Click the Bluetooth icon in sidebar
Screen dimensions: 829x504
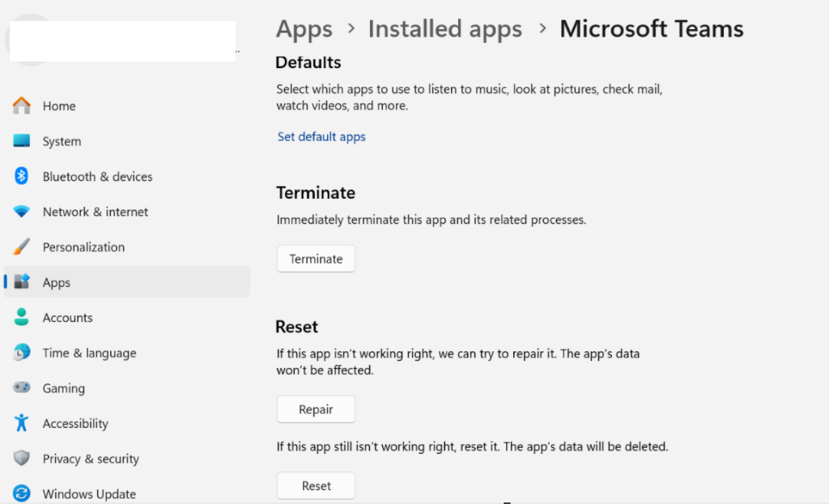click(x=22, y=176)
